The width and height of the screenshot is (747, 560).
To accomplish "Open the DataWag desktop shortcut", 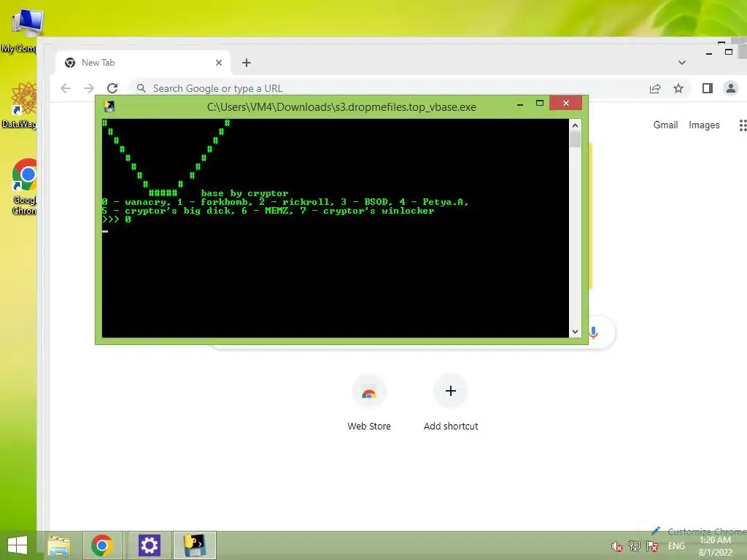I will (x=20, y=105).
